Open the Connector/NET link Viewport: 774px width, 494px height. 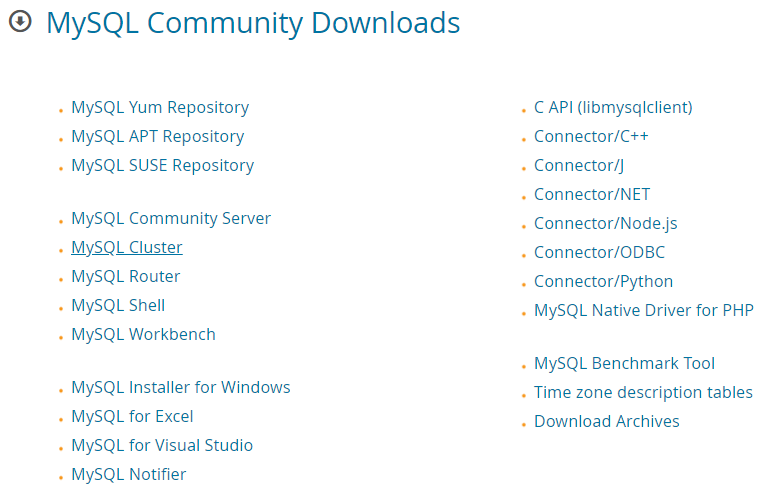(x=592, y=194)
